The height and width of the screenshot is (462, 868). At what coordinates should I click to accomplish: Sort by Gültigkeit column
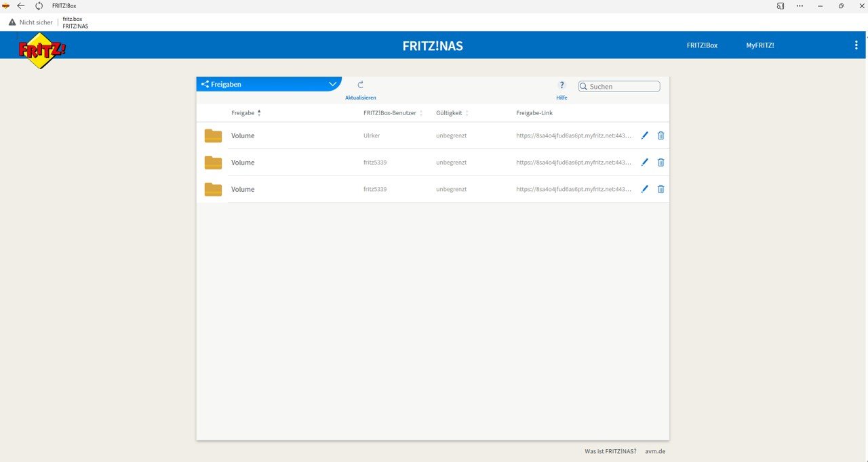(x=467, y=113)
